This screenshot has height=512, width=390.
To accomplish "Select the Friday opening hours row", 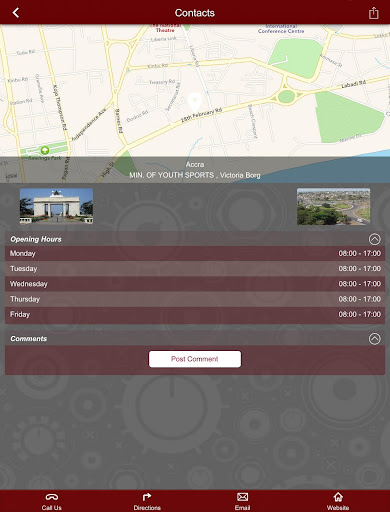I will (195, 315).
